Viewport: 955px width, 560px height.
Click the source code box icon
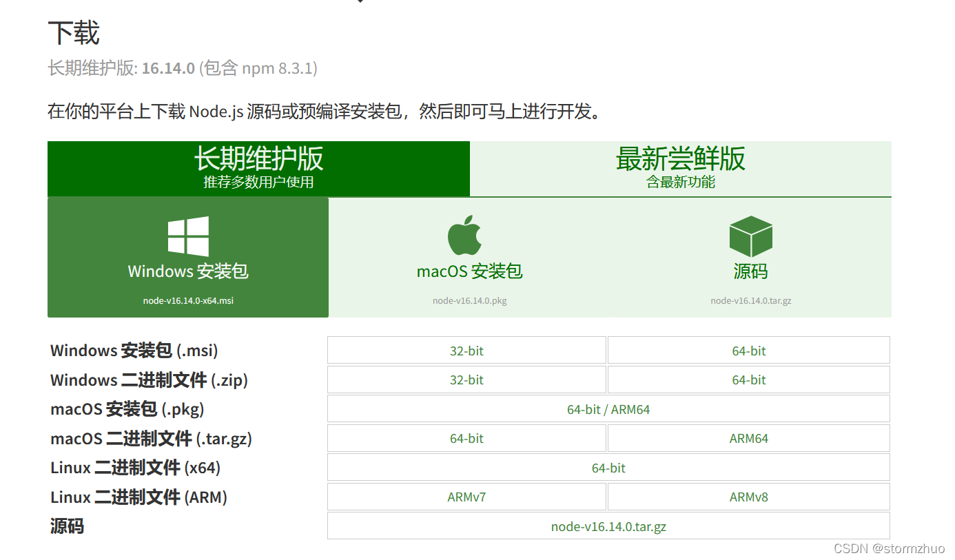pyautogui.click(x=750, y=236)
